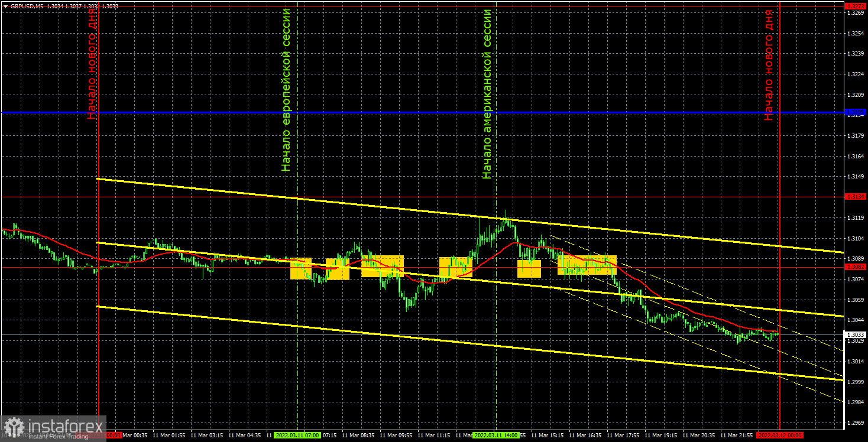Click price axis label 1.3269
This screenshot has height=442, width=868.
[x=856, y=12]
